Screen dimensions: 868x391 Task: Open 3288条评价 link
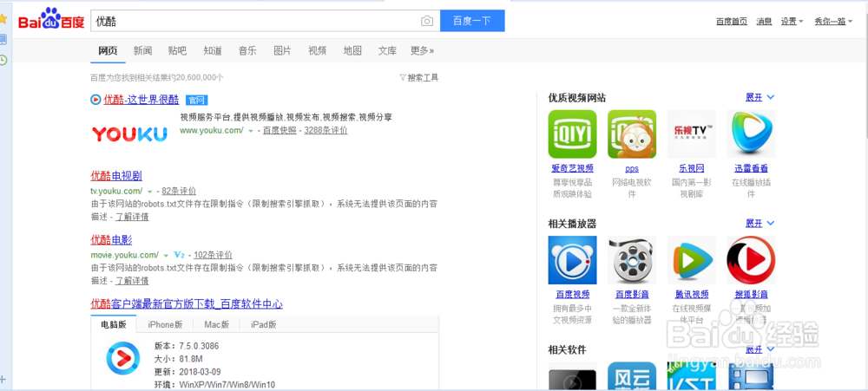click(x=326, y=131)
